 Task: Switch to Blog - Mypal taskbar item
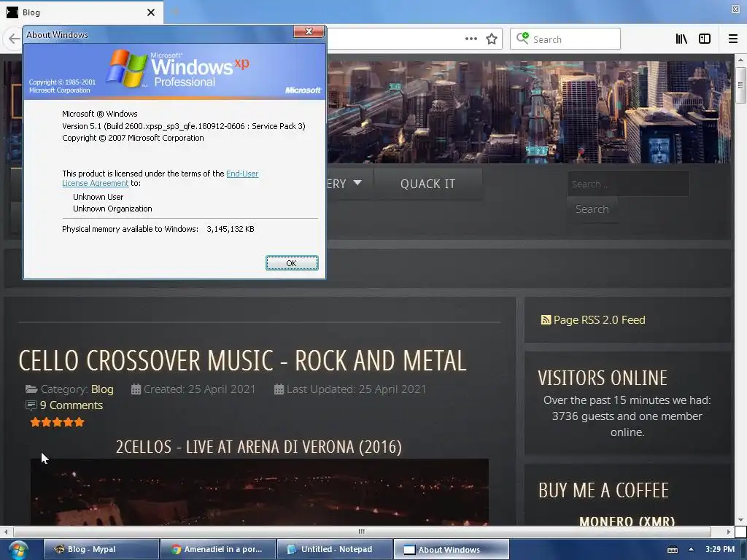[x=101, y=549]
